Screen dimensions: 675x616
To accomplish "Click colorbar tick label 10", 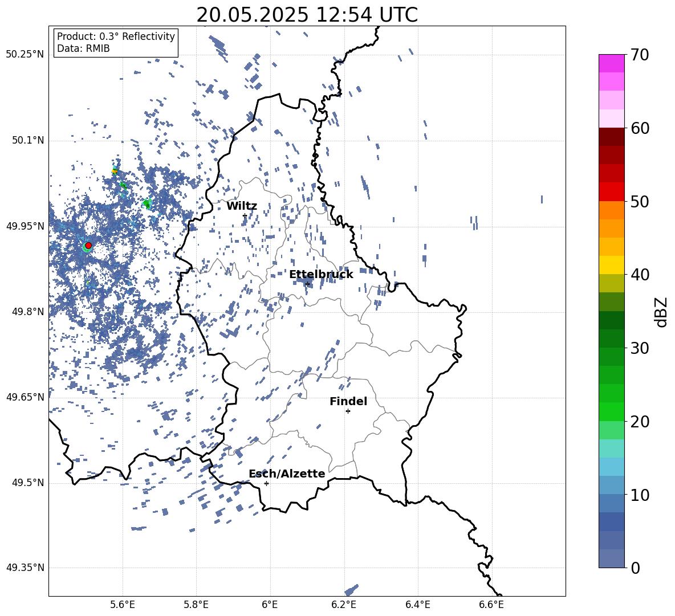I will point(640,495).
